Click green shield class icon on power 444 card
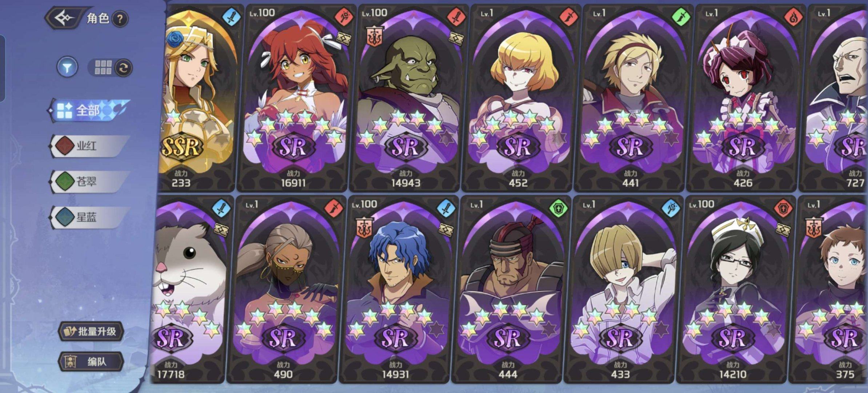 pyautogui.click(x=559, y=209)
